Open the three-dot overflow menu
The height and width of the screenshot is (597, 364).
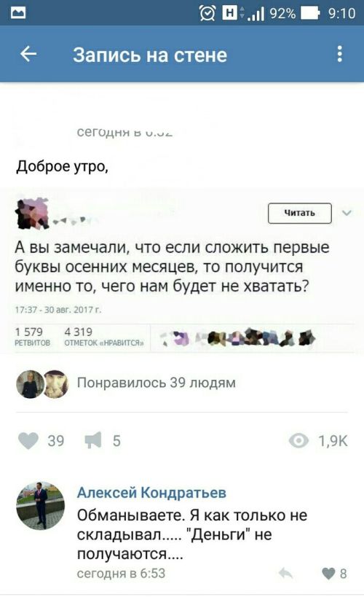click(340, 54)
